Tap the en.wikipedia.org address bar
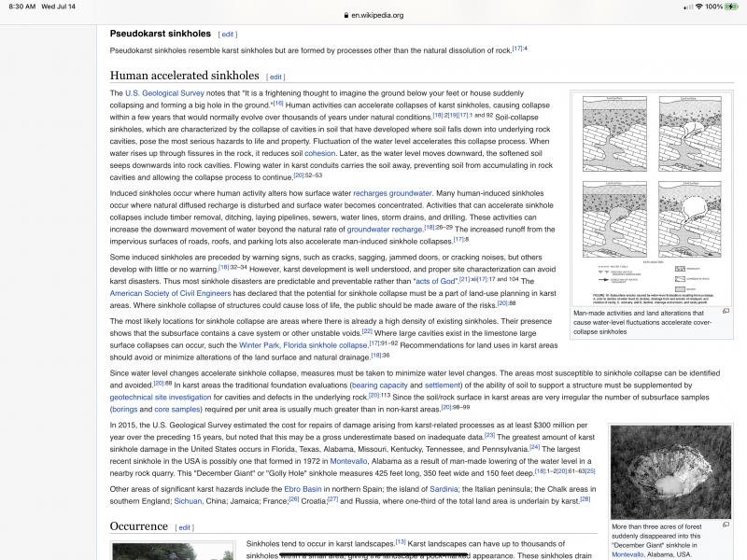The height and width of the screenshot is (560, 747). point(373,15)
